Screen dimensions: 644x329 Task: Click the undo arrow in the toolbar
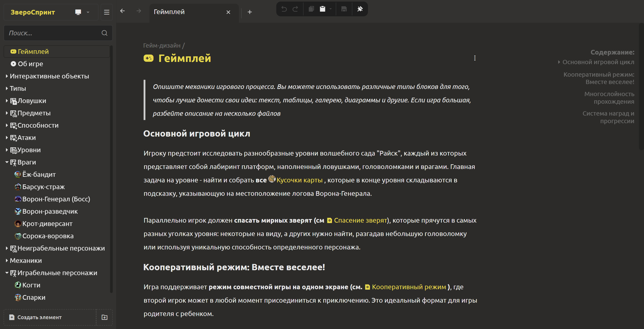284,9
